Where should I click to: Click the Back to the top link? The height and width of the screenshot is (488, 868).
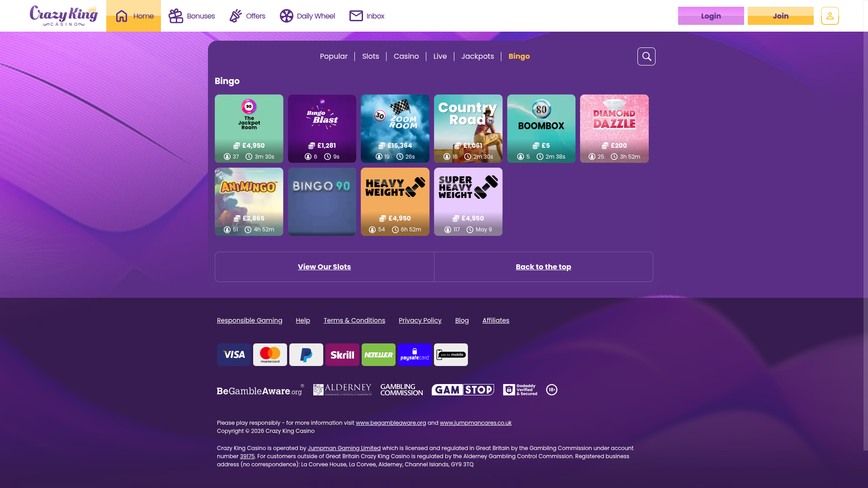pyautogui.click(x=543, y=267)
